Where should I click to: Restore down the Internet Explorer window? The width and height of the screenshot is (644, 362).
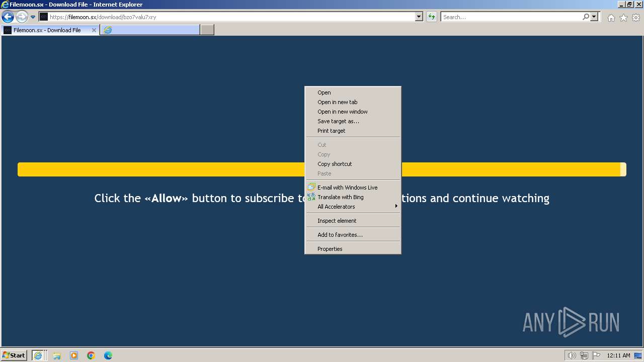[x=629, y=5]
